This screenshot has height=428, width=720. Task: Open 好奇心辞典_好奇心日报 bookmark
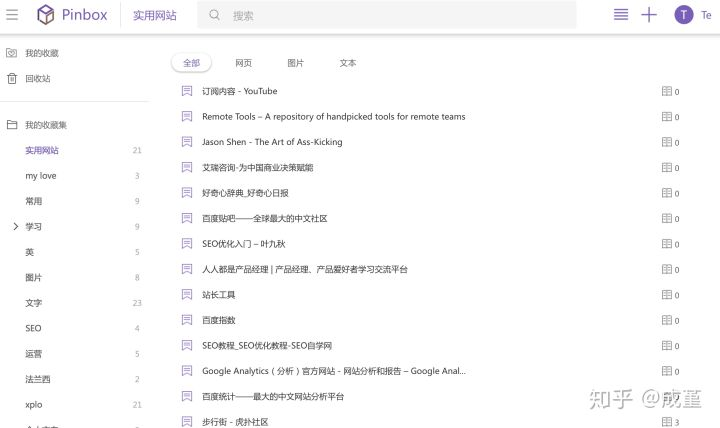point(245,193)
